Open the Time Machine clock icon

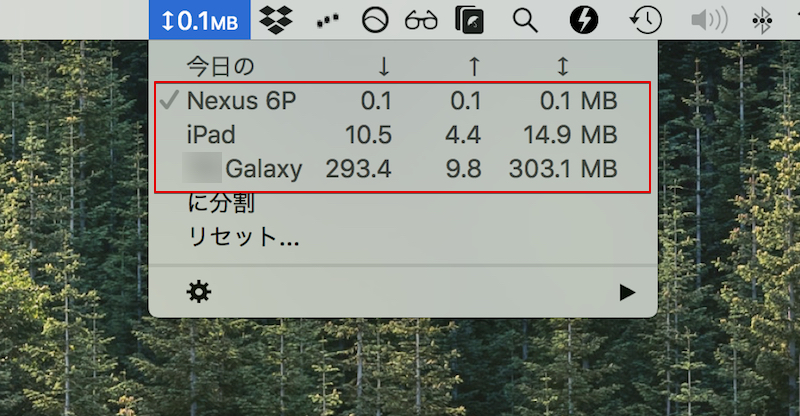coord(645,20)
